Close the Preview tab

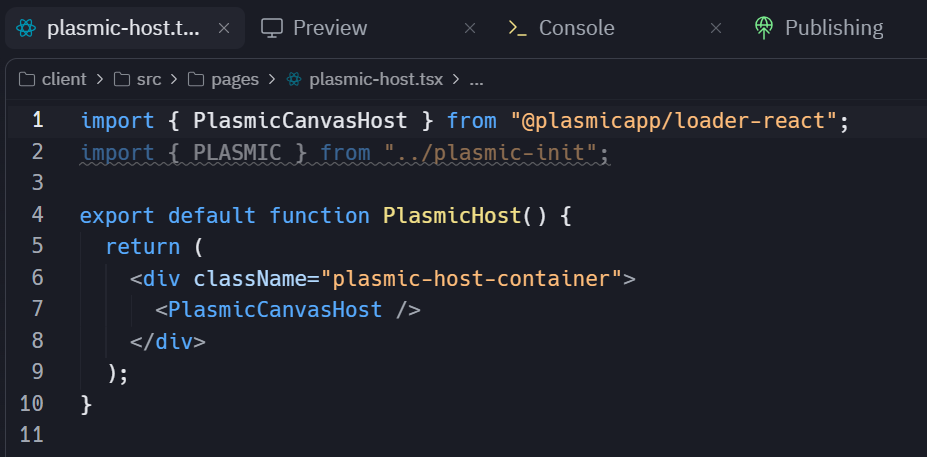470,28
